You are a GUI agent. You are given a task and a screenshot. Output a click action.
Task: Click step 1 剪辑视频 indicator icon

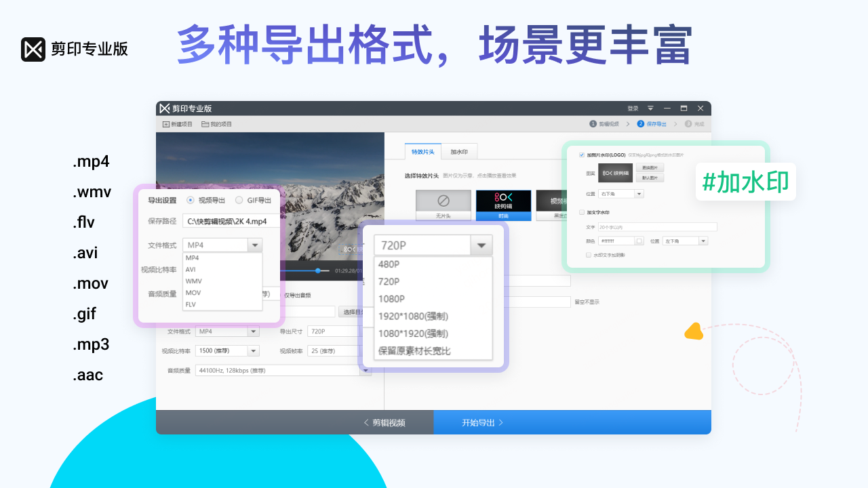tap(593, 123)
